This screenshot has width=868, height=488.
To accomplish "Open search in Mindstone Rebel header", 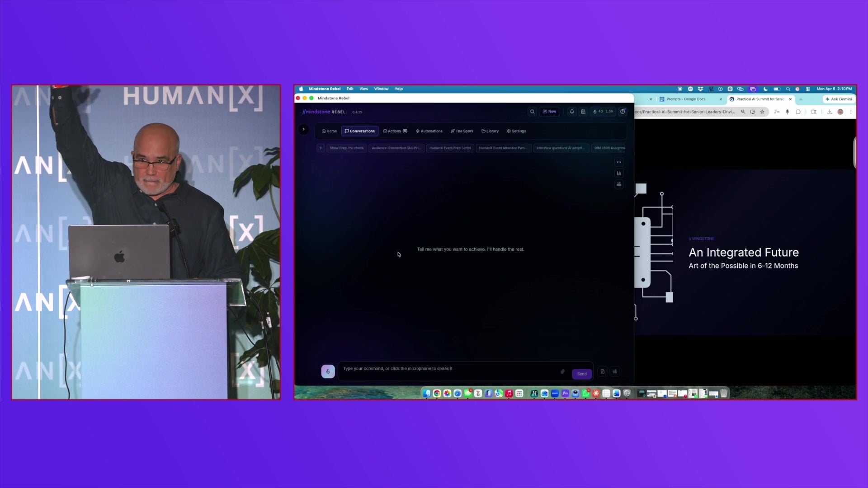I will [x=532, y=112].
